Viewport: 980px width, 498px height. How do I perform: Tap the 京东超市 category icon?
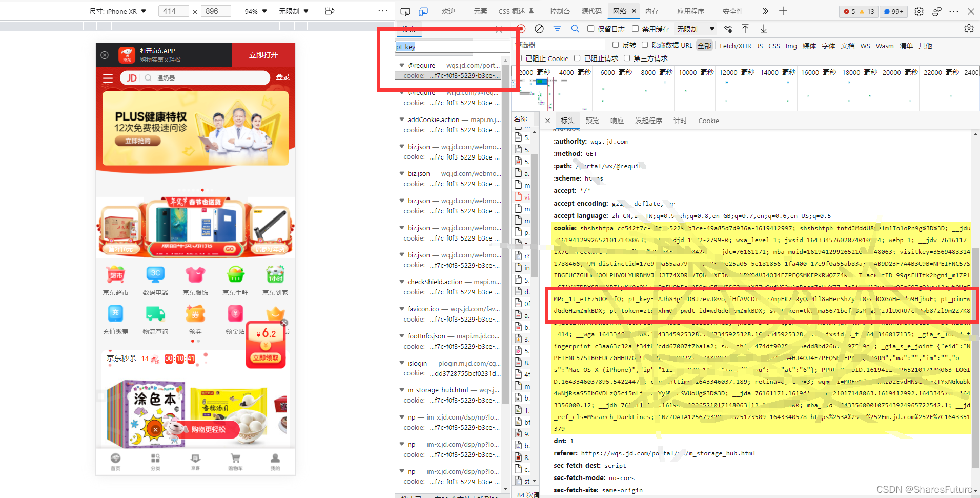[x=116, y=275]
